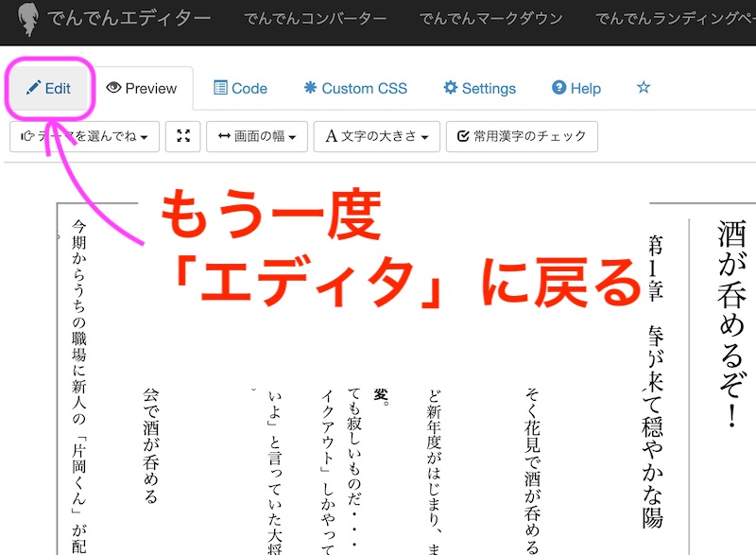This screenshot has width=756, height=555.
Task: Click the preview title 酒が呑めるぞ！
Action: (731, 323)
